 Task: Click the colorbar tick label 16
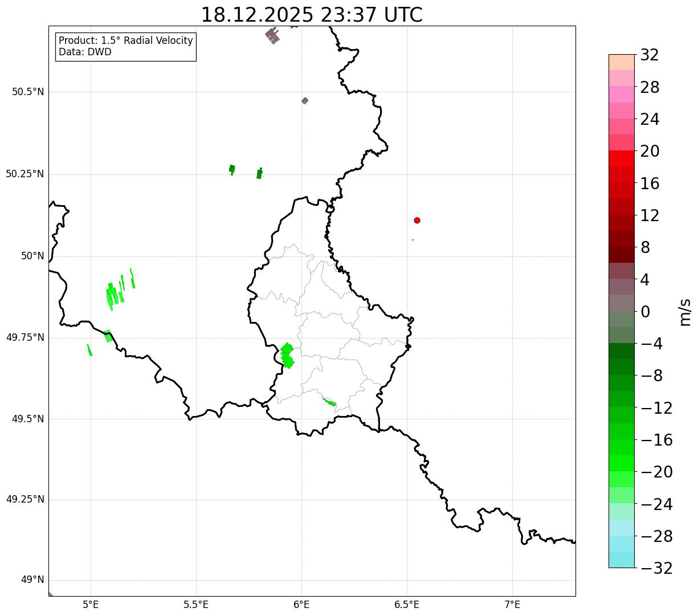[650, 183]
